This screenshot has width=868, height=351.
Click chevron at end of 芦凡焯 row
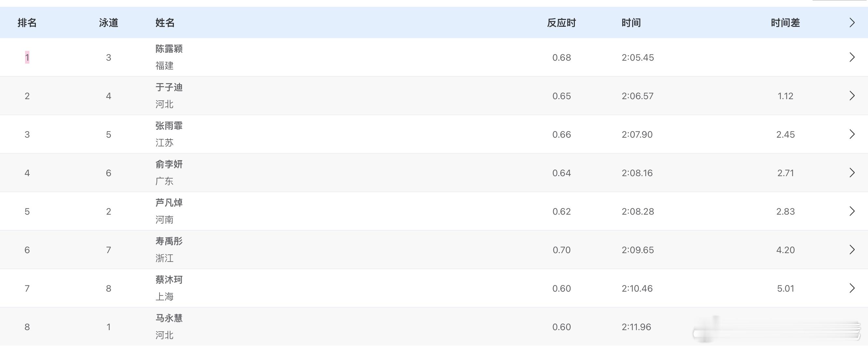[852, 211]
